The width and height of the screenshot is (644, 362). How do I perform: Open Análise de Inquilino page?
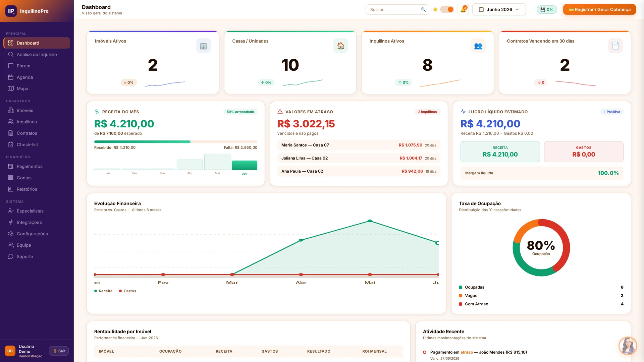point(37,54)
